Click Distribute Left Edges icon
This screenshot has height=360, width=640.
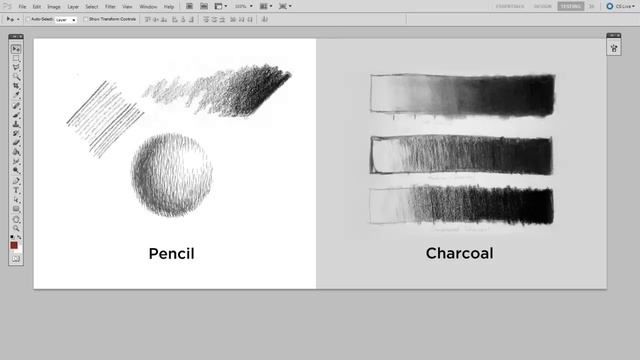[x=233, y=19]
